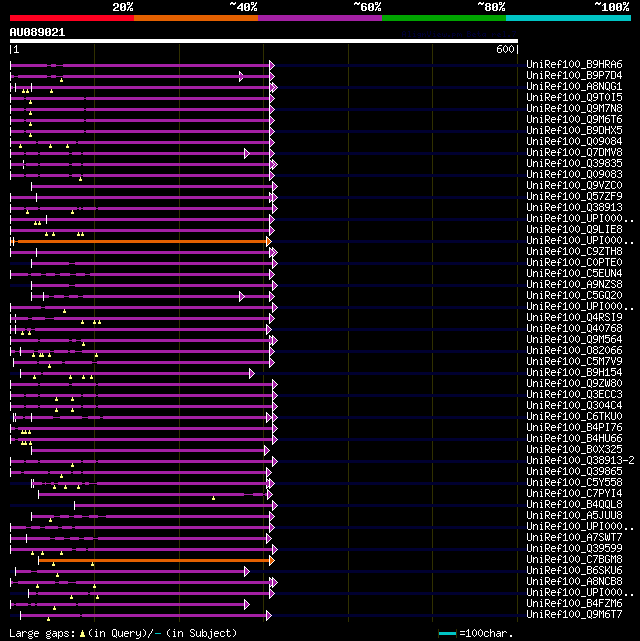Select the UniRef100_C5EUN4 label
Screen dimensions: 640x641
click(x=574, y=273)
